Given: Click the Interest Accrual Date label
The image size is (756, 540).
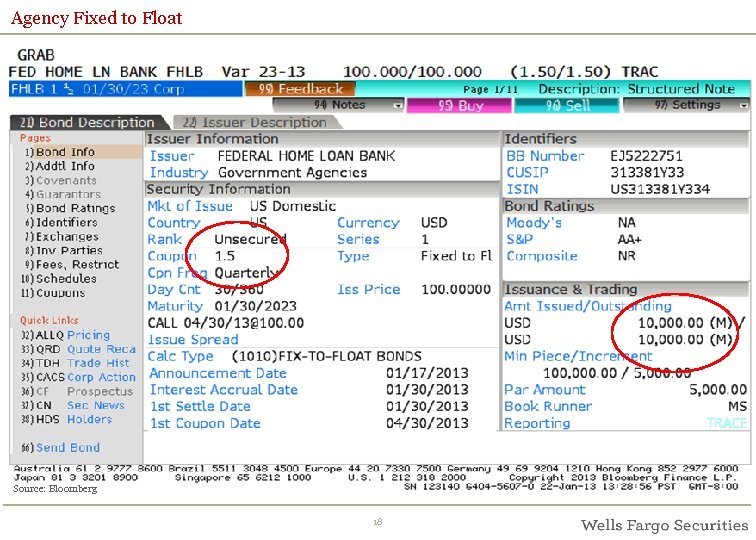Looking at the screenshot, I should (x=224, y=390).
